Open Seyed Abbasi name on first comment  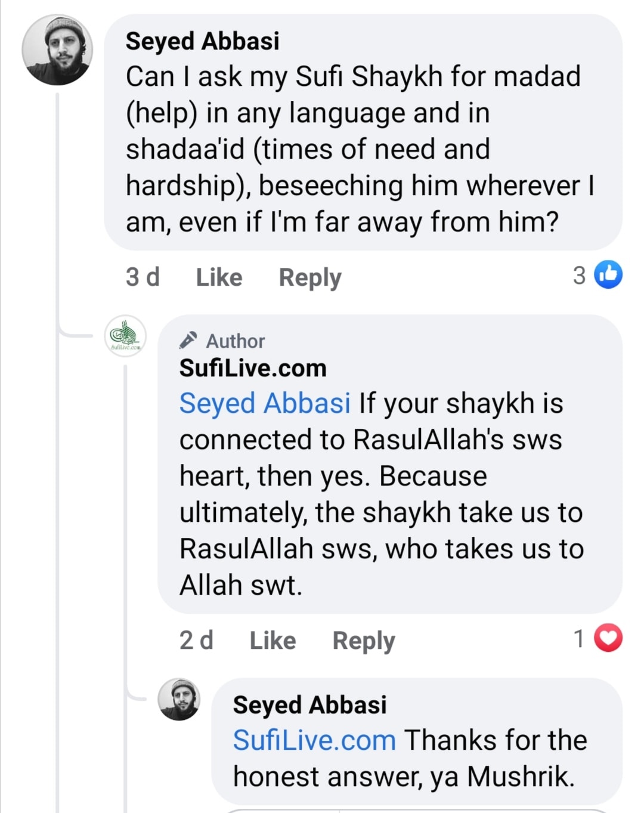click(202, 41)
